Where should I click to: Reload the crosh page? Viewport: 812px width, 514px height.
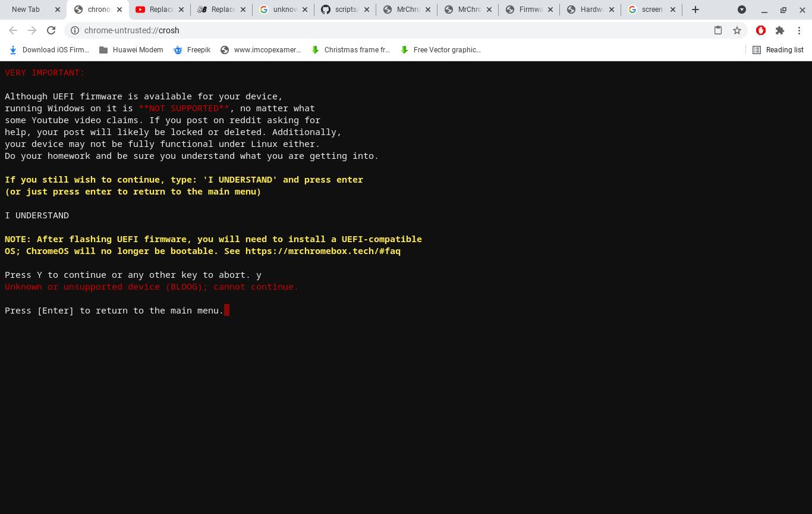(51, 30)
